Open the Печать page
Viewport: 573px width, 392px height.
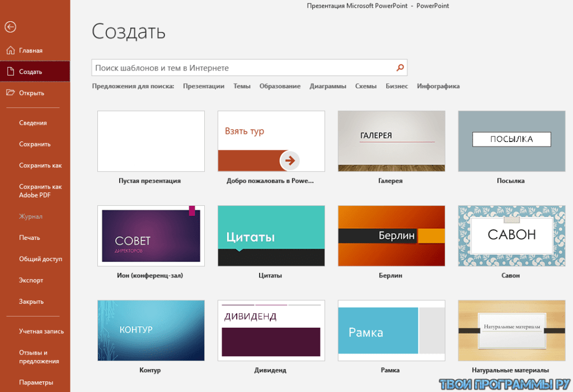(30, 238)
